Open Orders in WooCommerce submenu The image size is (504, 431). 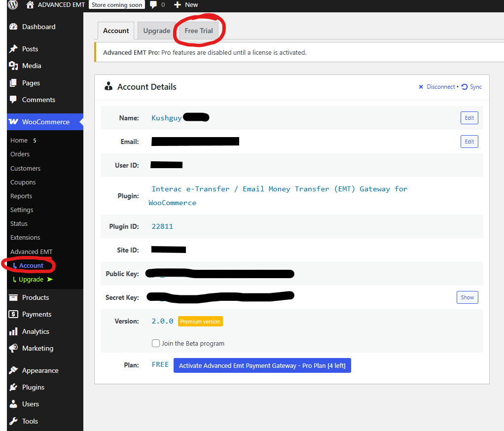point(20,154)
